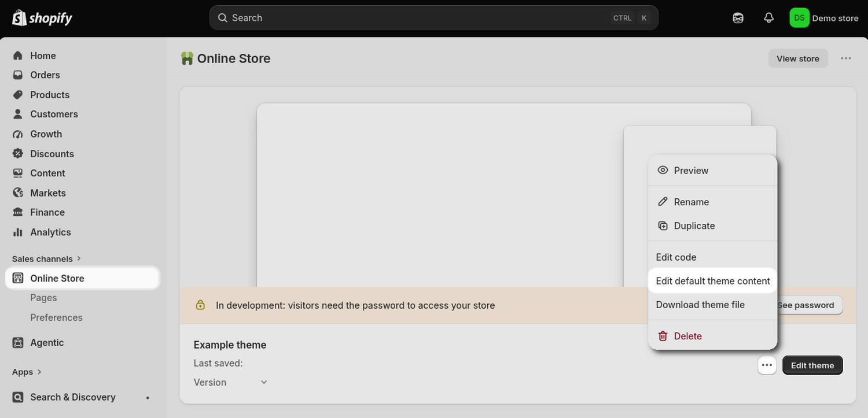The width and height of the screenshot is (868, 418).
Task: Expand the Sales channels section
Action: [x=47, y=259]
